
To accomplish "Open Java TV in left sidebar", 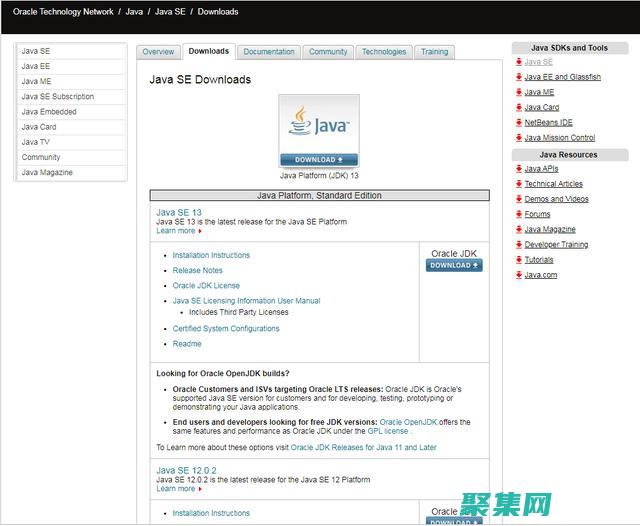I will (72, 142).
